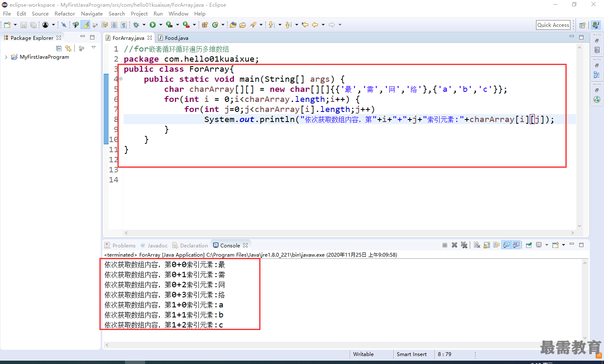The width and height of the screenshot is (604, 364).
Task: Toggle Link with Editor in Package Explorer
Action: pyautogui.click(x=68, y=48)
